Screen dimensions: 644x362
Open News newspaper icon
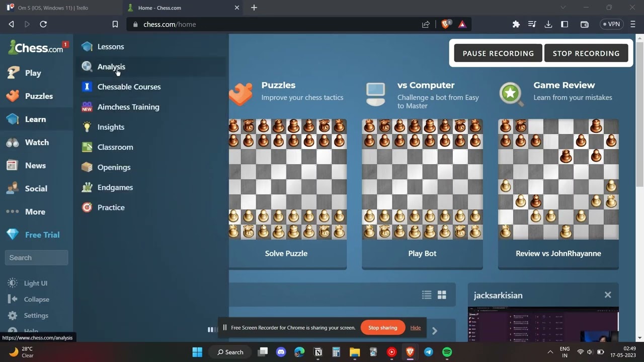13,165
